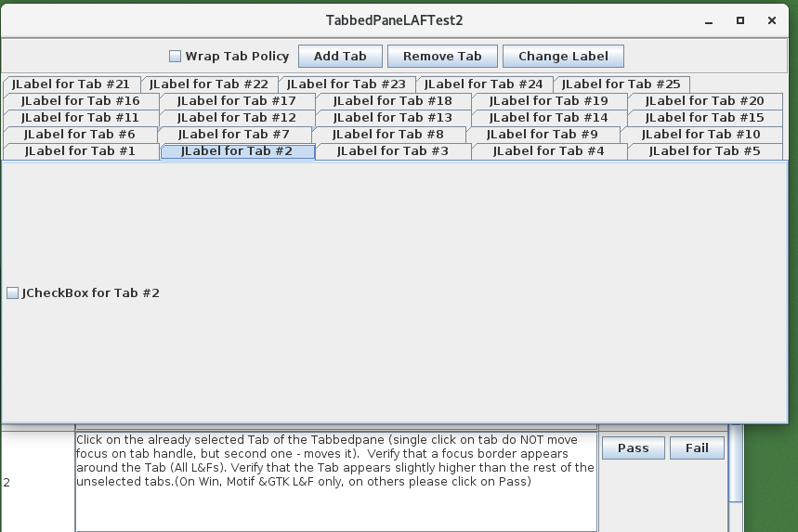Image resolution: width=798 pixels, height=532 pixels.
Task: Open JLabel for Tab #21 tab
Action: [72, 84]
